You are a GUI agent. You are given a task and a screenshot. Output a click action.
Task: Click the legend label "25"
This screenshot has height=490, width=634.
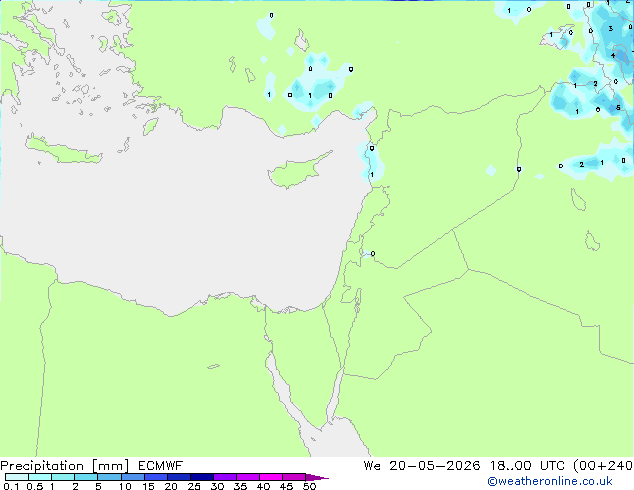(194, 486)
